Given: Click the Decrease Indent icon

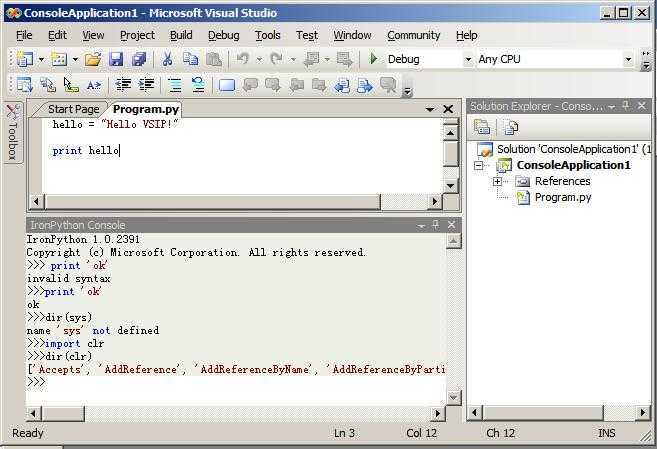Looking at the screenshot, I should 123,85.
